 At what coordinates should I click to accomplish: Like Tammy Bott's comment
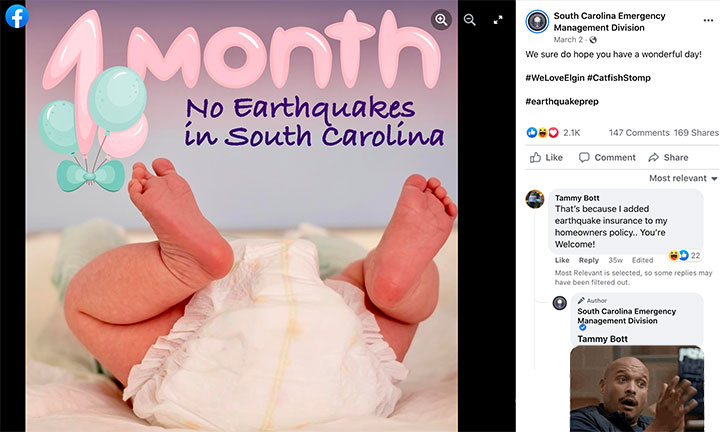pyautogui.click(x=562, y=260)
